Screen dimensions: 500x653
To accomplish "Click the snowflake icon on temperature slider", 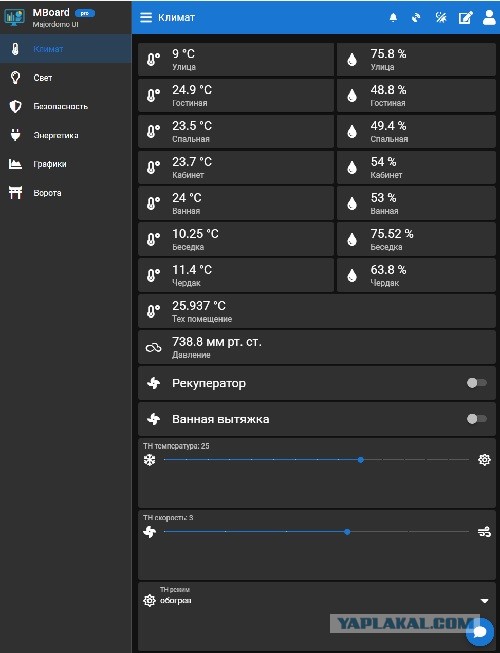I will tap(149, 460).
